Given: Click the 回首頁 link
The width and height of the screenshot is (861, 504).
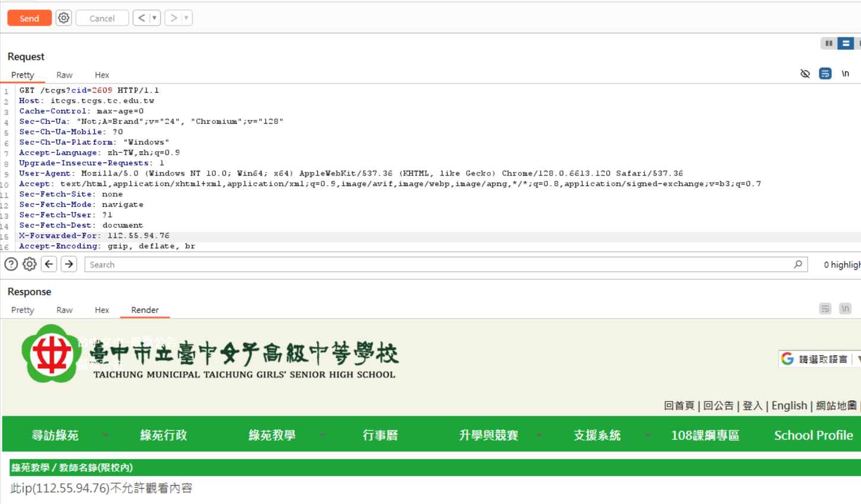Looking at the screenshot, I should (x=679, y=406).
